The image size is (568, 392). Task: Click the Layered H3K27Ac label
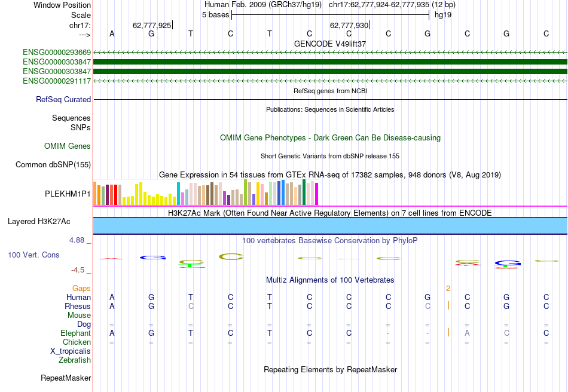point(39,222)
